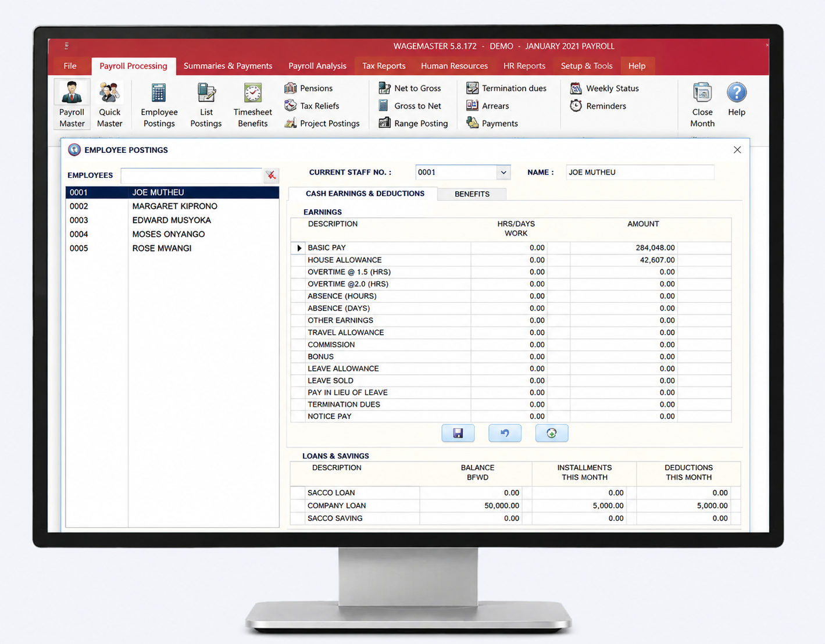Open Quick Master tool
This screenshot has height=644, width=825.
pyautogui.click(x=110, y=105)
